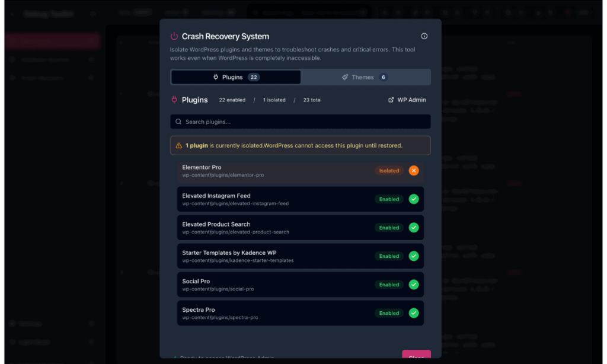
Task: Select the Elevated Instagram Feed plugin name
Action: (x=216, y=196)
